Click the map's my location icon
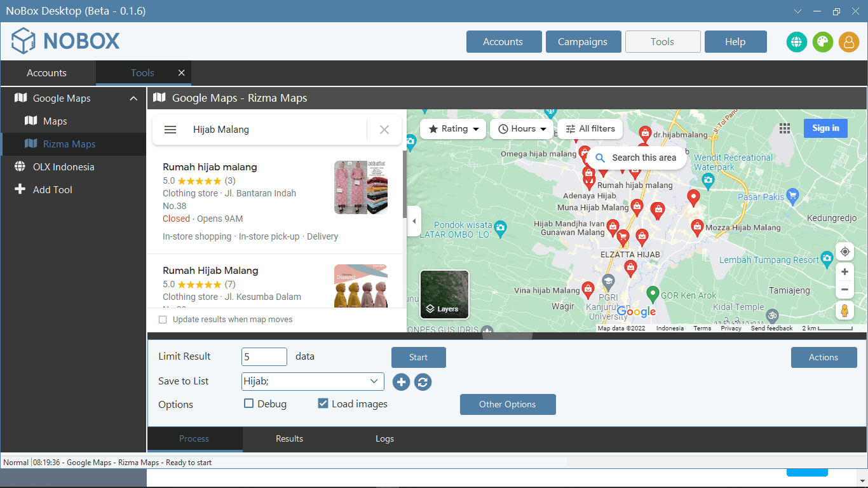868x488 pixels. tap(844, 252)
